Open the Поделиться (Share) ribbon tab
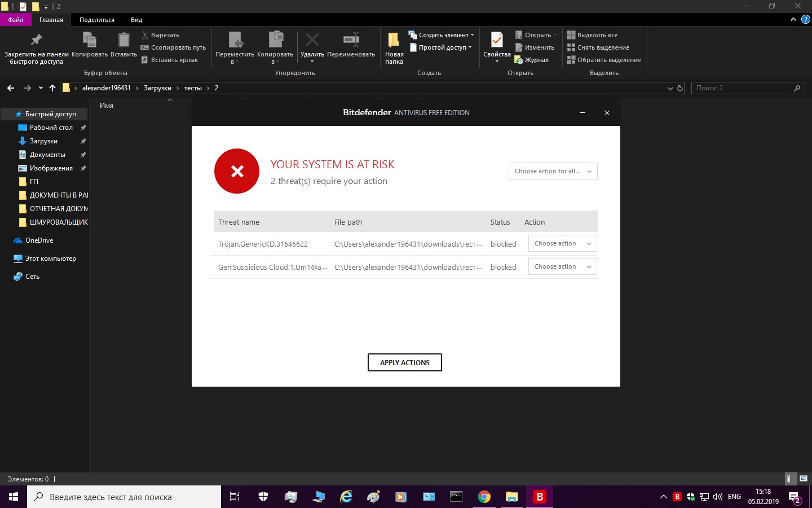 (96, 20)
